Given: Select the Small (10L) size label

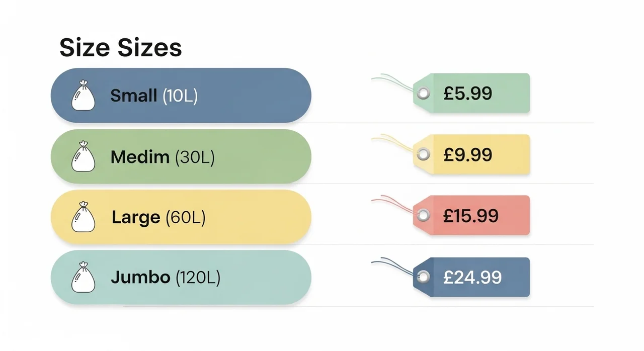Looking at the screenshot, I should tap(153, 96).
